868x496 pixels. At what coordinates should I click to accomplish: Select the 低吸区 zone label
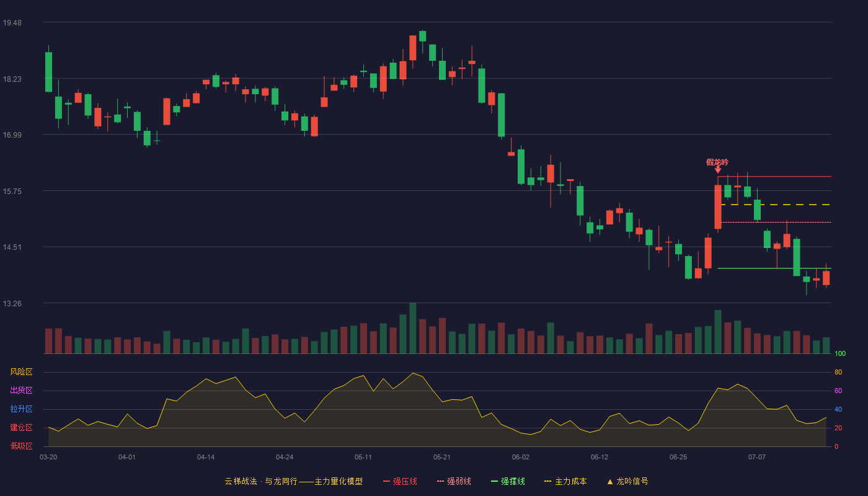pyautogui.click(x=21, y=446)
